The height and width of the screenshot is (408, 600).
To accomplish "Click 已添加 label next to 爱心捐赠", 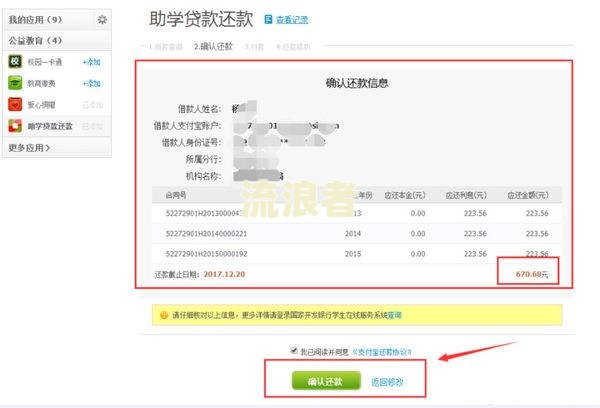I will click(x=92, y=105).
